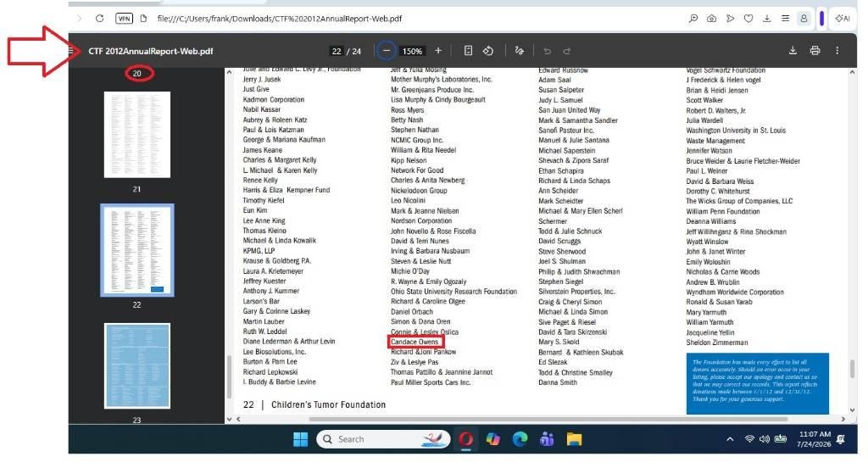The width and height of the screenshot is (868, 468).
Task: Click the undo arrow in PDF toolbar
Action: (547, 51)
